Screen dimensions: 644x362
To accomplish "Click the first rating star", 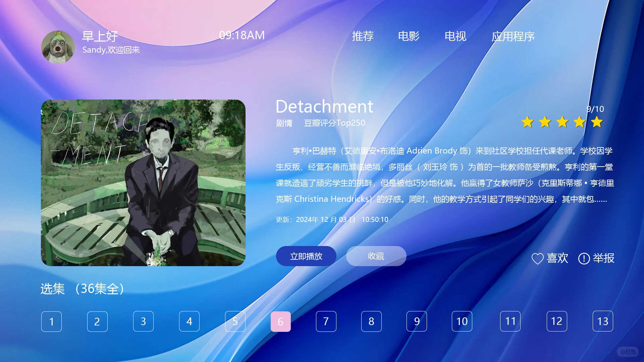I will [528, 122].
